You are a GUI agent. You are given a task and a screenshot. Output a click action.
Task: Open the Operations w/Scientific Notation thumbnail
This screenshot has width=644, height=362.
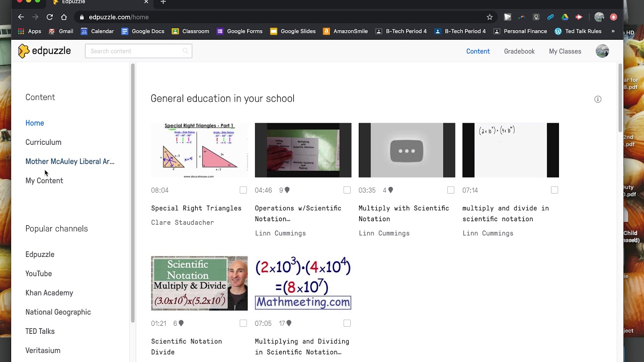point(303,150)
